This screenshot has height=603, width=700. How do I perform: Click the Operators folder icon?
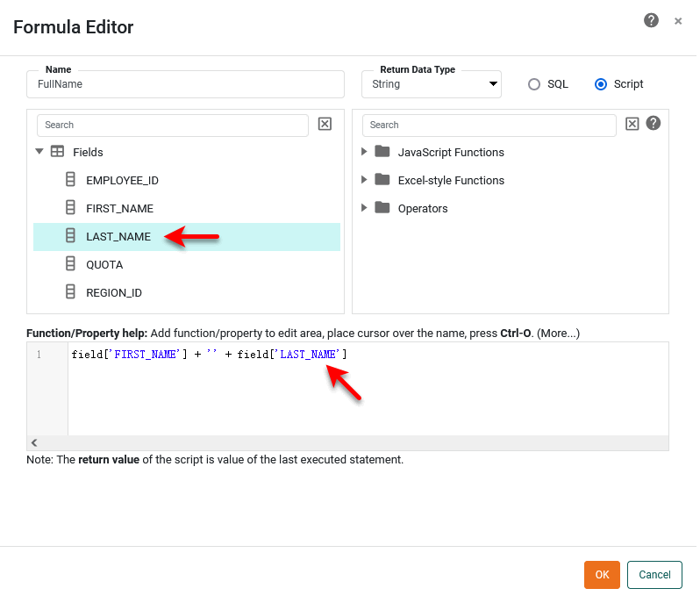coord(382,208)
